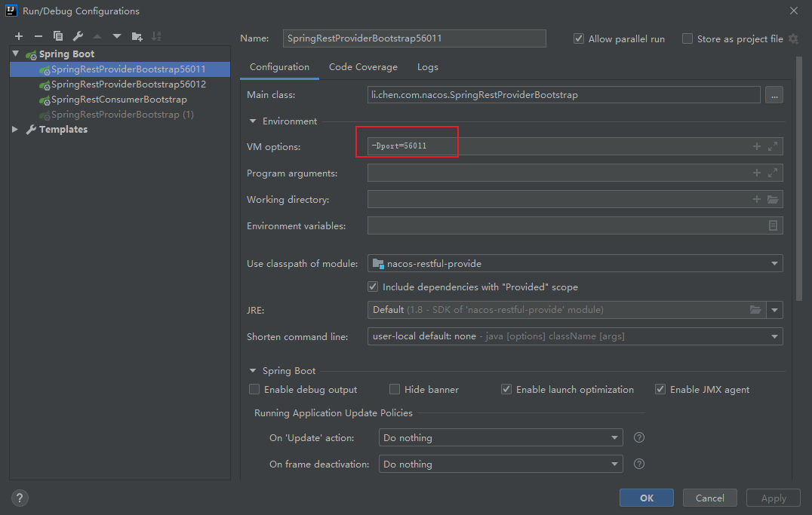Collapse the Environment section

[x=253, y=121]
